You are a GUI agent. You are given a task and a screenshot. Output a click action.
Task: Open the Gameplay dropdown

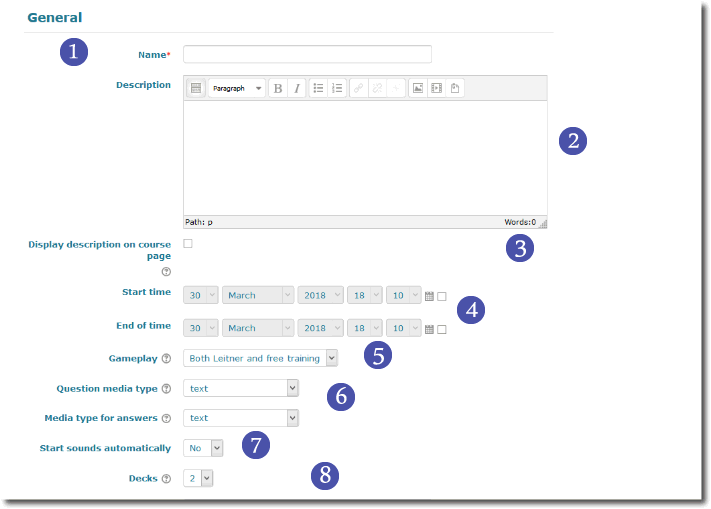pyautogui.click(x=261, y=358)
